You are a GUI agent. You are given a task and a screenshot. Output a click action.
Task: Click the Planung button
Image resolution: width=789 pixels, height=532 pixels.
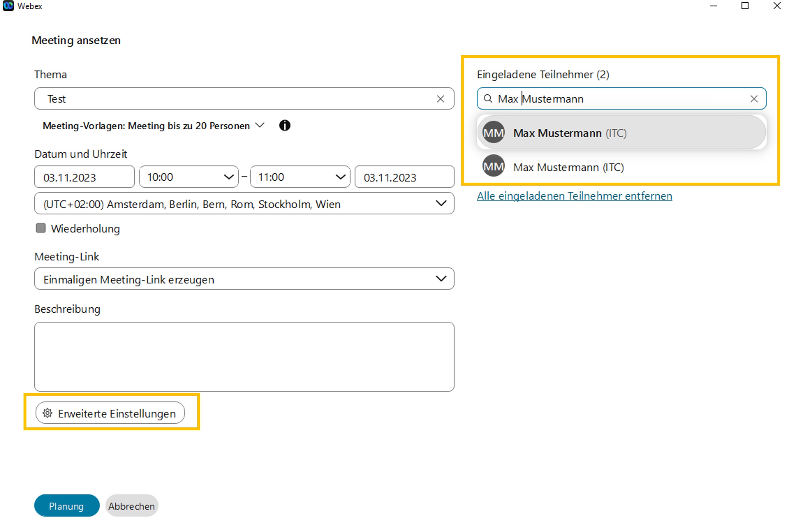pyautogui.click(x=67, y=506)
